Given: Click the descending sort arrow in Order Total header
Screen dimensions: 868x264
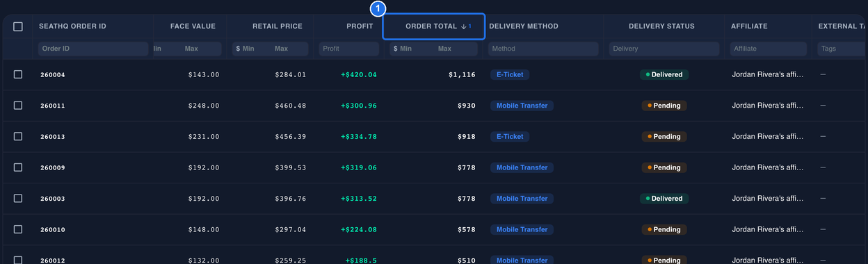Looking at the screenshot, I should coord(464,26).
